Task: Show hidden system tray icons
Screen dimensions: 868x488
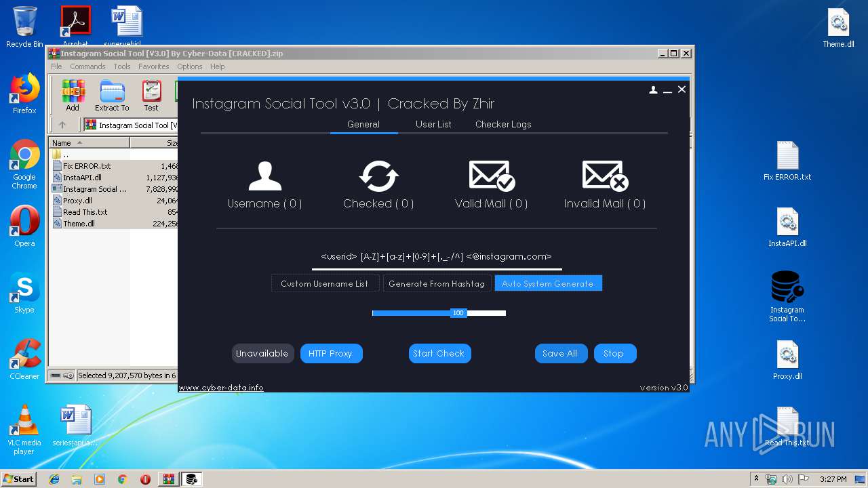Action: 756,479
